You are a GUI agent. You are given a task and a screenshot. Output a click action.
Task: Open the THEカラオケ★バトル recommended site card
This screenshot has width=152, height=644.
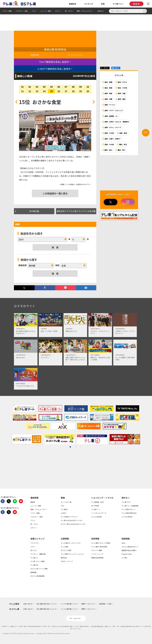(26, 379)
